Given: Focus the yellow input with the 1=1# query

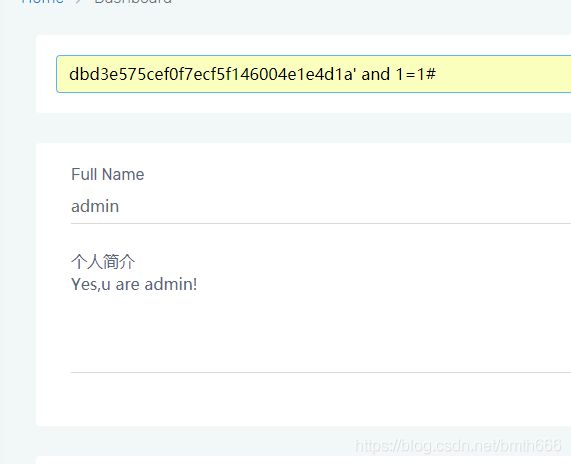Looking at the screenshot, I should (x=314, y=74).
